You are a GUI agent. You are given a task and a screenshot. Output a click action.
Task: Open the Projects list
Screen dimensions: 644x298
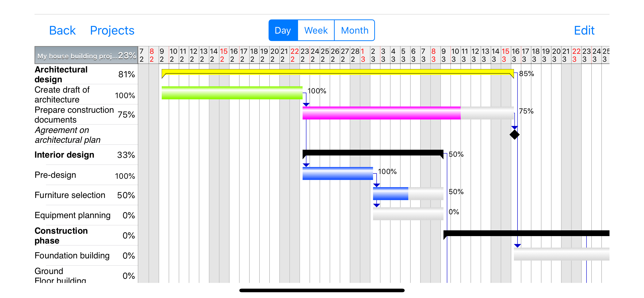click(112, 30)
